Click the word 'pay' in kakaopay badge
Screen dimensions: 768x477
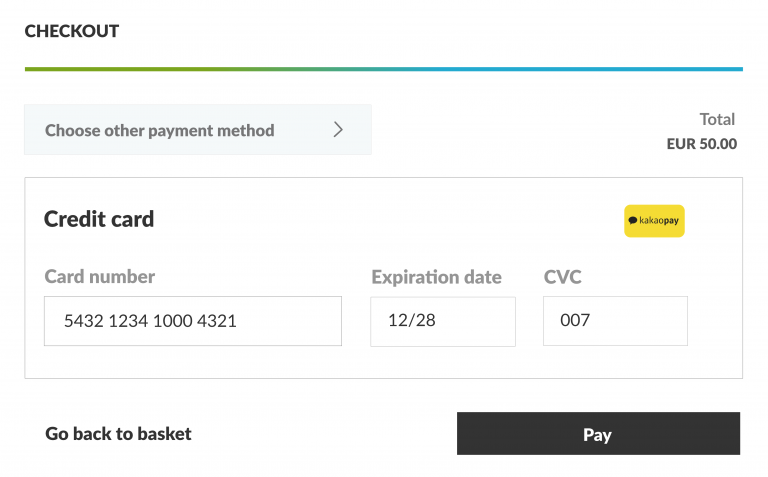(670, 221)
